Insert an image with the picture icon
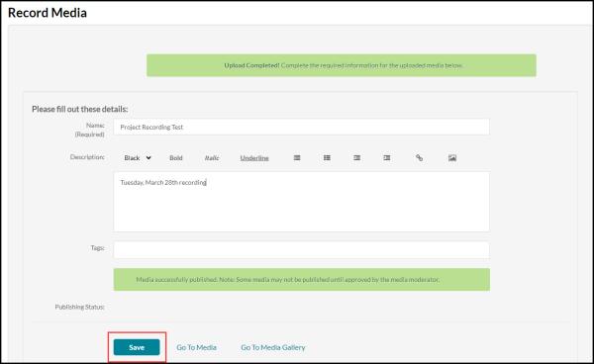 click(452, 158)
